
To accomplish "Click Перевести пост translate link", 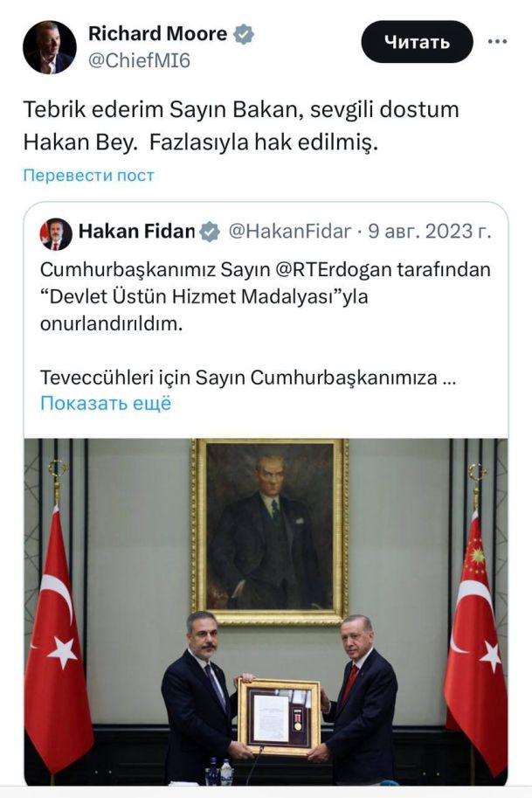I will tap(88, 175).
